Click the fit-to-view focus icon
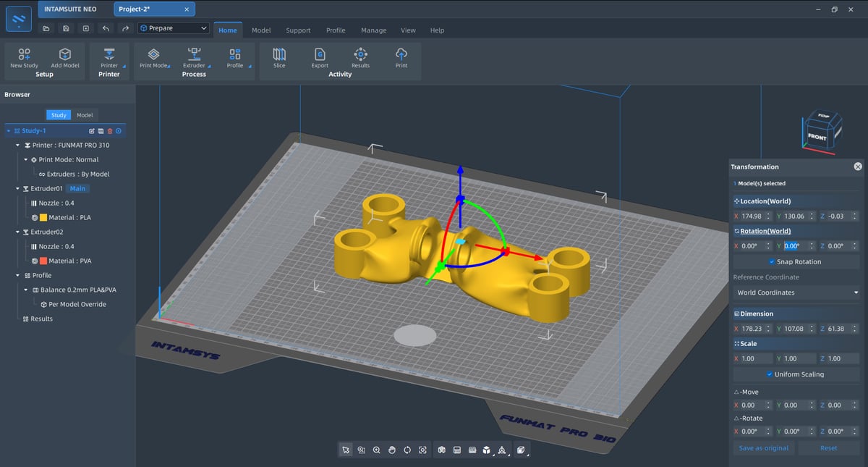 click(422, 450)
